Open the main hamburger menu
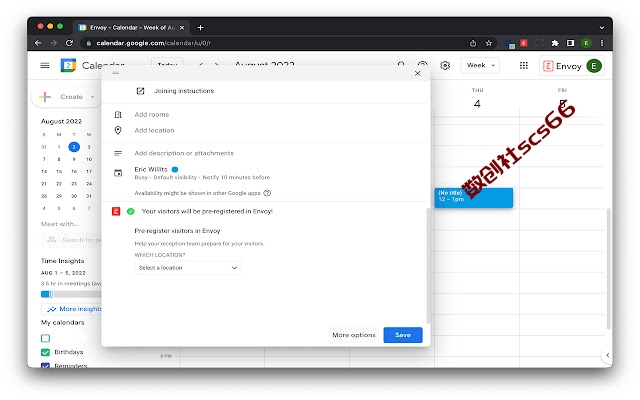The image size is (640, 400). [45, 65]
